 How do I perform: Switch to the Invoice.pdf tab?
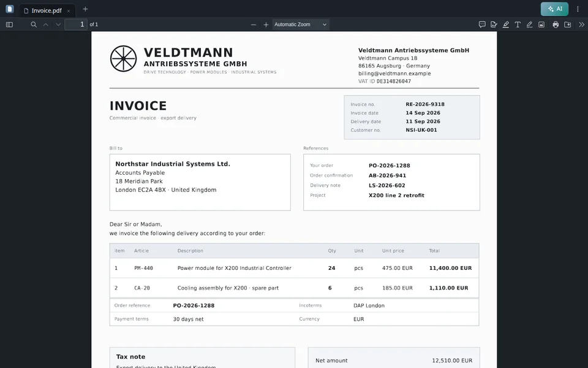pyautogui.click(x=47, y=10)
